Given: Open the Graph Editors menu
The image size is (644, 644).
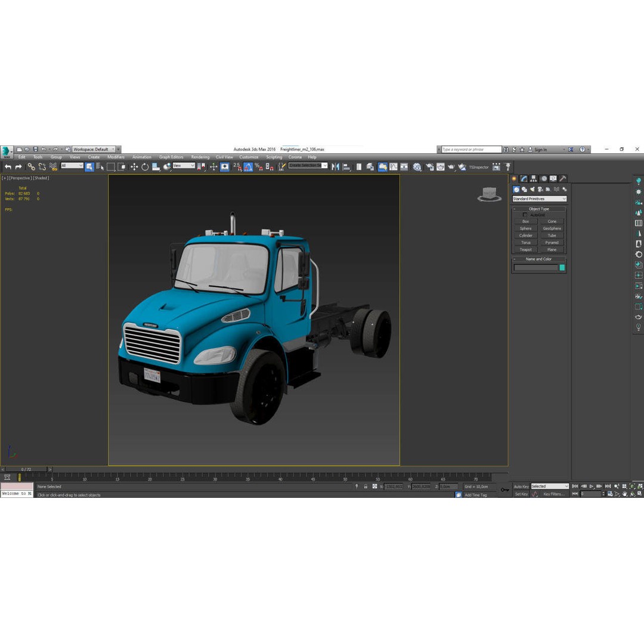Looking at the screenshot, I should click(x=172, y=157).
